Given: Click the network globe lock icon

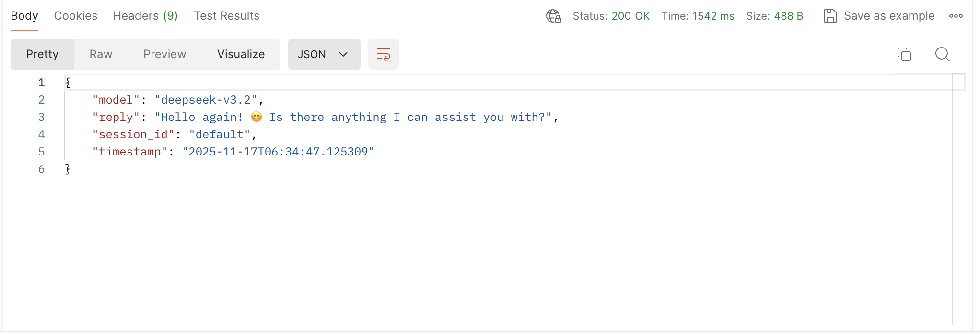Looking at the screenshot, I should coord(554,16).
